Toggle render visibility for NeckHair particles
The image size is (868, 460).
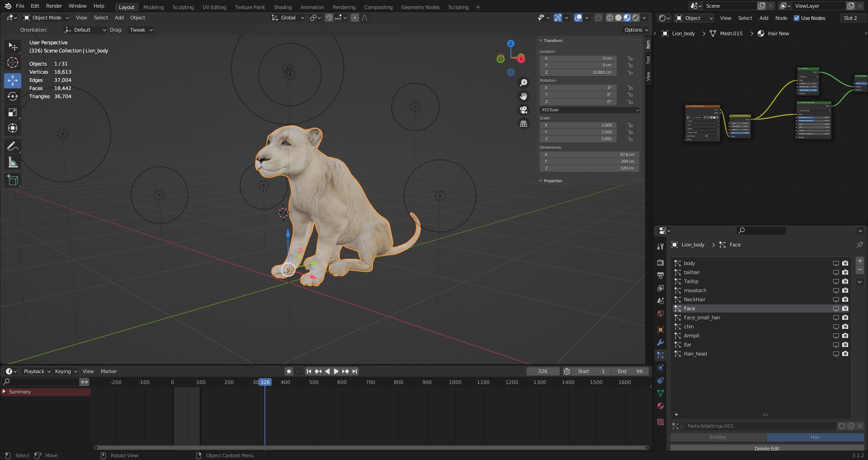[x=845, y=299]
